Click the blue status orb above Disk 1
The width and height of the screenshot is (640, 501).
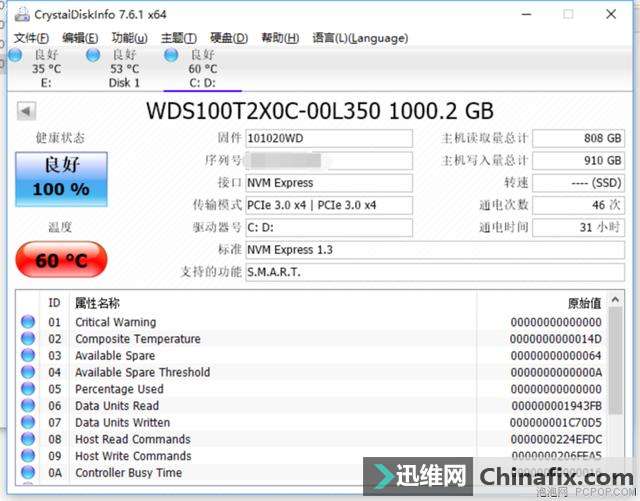point(93,55)
